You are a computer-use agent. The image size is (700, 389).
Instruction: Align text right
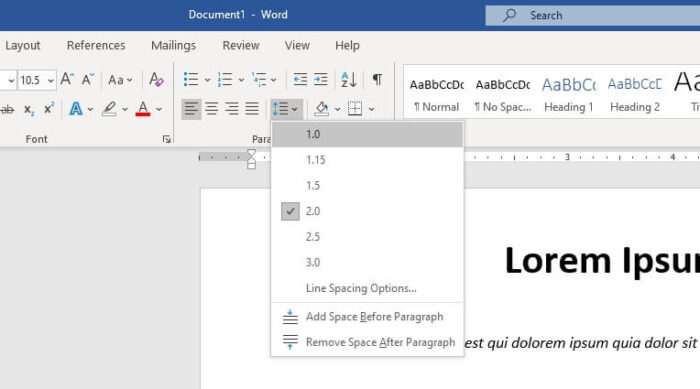(x=232, y=109)
